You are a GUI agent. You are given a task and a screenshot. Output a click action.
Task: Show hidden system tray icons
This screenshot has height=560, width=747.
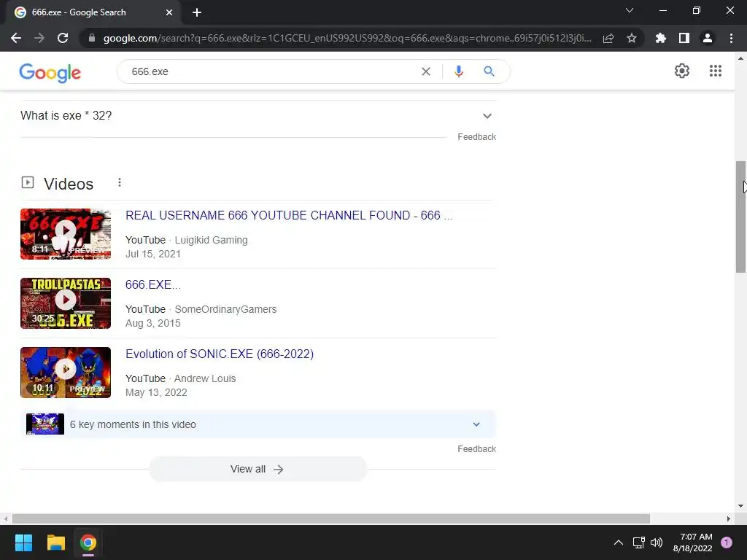point(619,542)
